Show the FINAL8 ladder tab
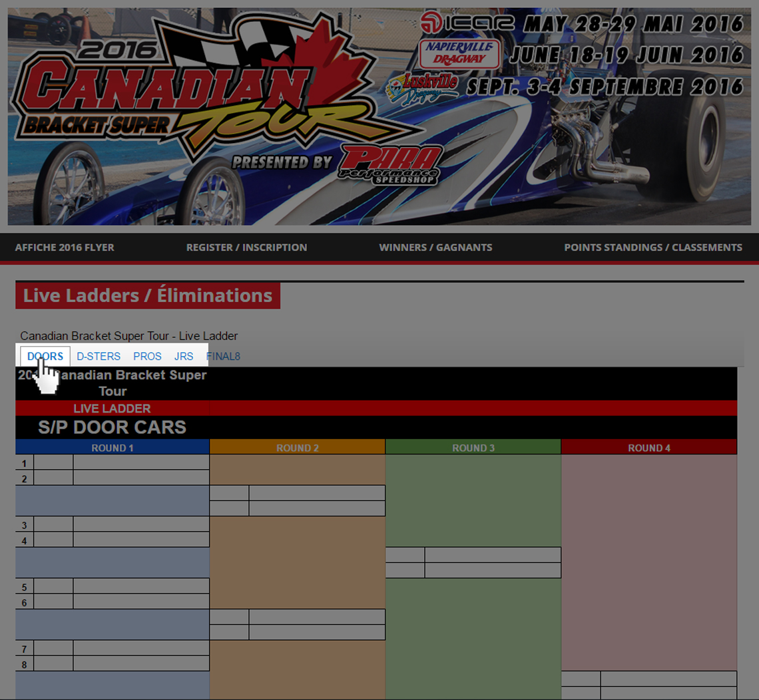The image size is (759, 700). (x=223, y=357)
